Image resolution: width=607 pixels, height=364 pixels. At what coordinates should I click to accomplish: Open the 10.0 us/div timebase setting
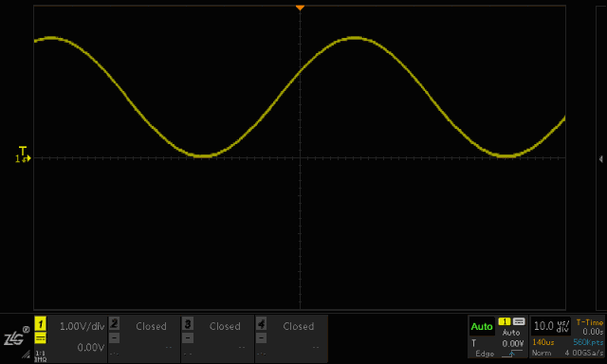(x=551, y=326)
